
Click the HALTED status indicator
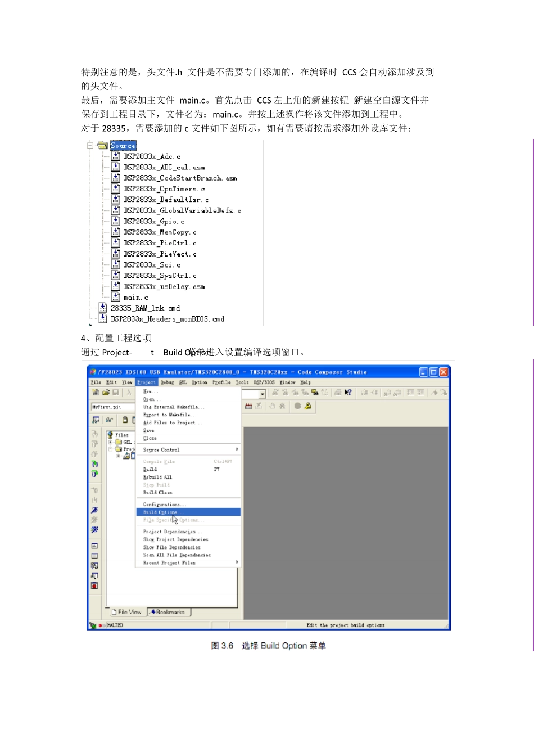[115, 625]
